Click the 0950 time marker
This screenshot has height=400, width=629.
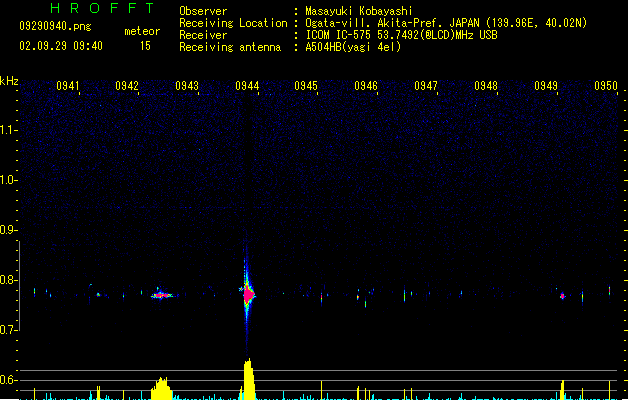click(606, 86)
